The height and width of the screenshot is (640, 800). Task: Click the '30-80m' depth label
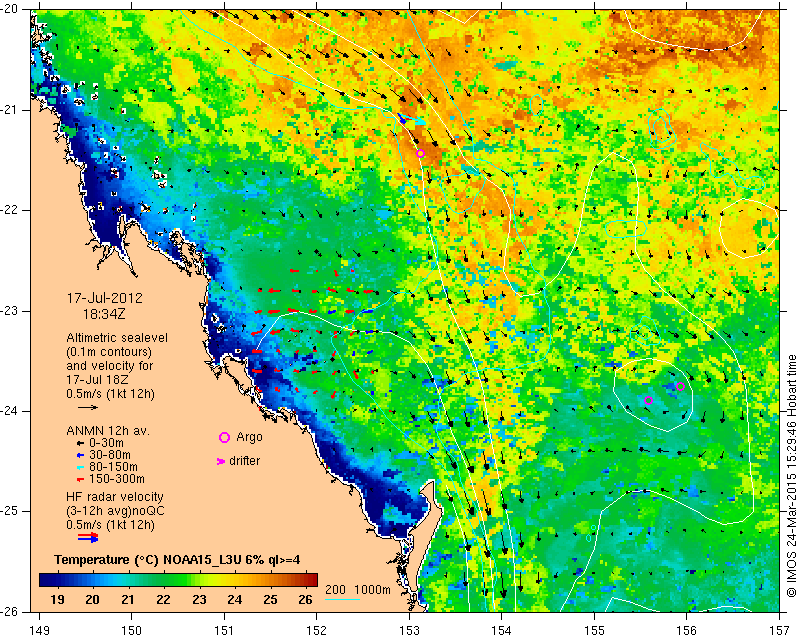click(x=110, y=455)
